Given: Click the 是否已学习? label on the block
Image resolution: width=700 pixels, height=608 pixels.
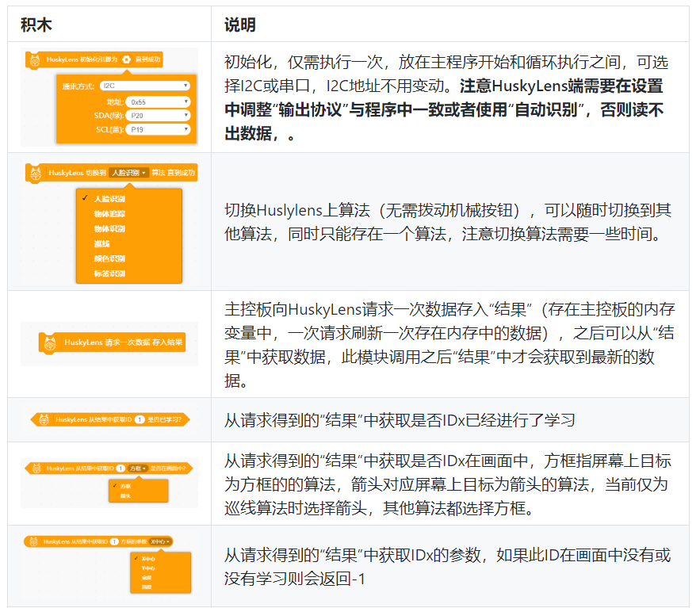Looking at the screenshot, I should (x=164, y=419).
